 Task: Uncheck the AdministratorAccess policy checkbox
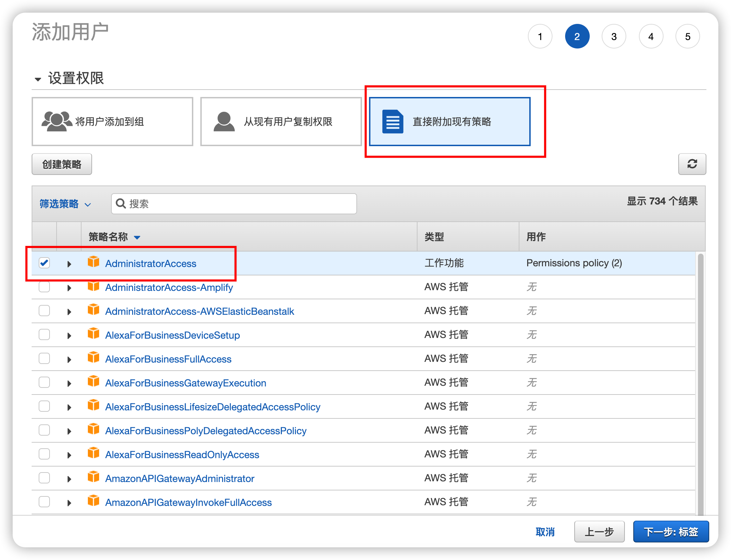tap(44, 263)
